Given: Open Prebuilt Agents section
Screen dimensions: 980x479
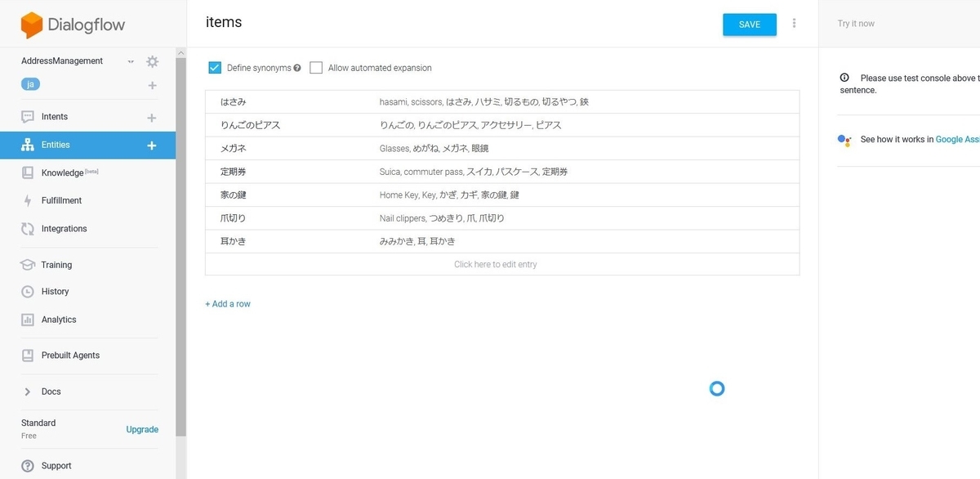Looking at the screenshot, I should pyautogui.click(x=70, y=356).
